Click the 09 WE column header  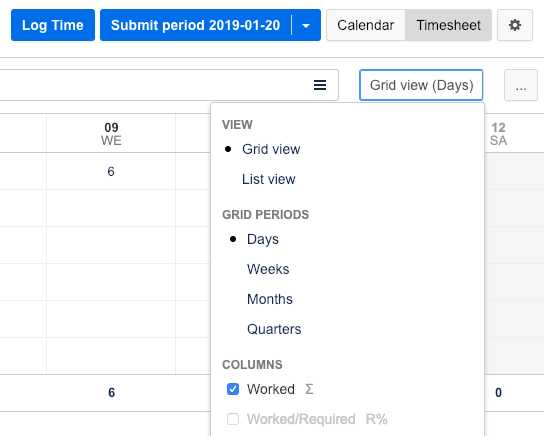tap(111, 134)
